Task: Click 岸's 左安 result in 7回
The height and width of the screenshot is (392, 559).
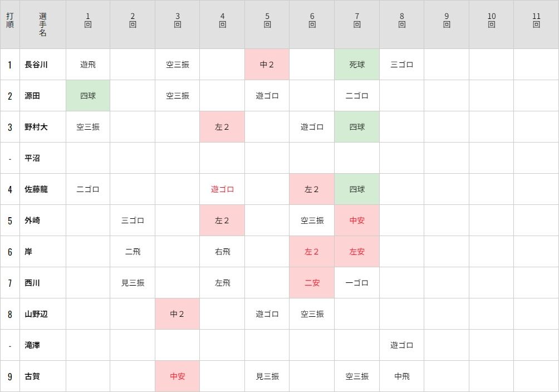Action: coord(357,252)
